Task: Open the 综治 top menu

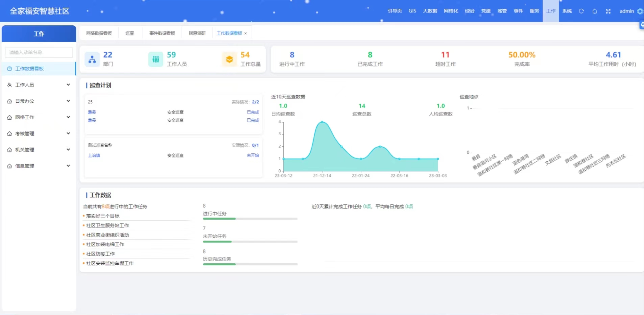Action: tap(470, 11)
